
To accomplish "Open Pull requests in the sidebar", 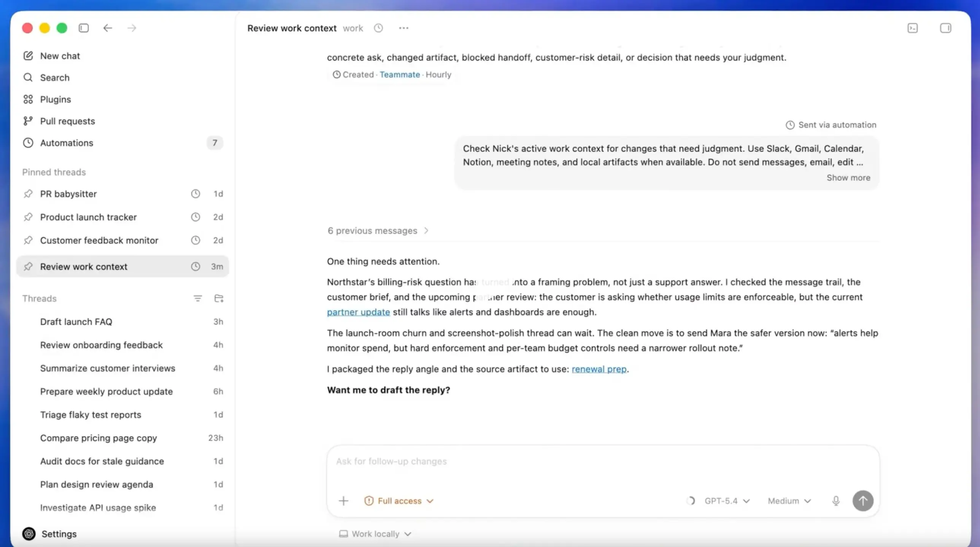I will pyautogui.click(x=67, y=121).
